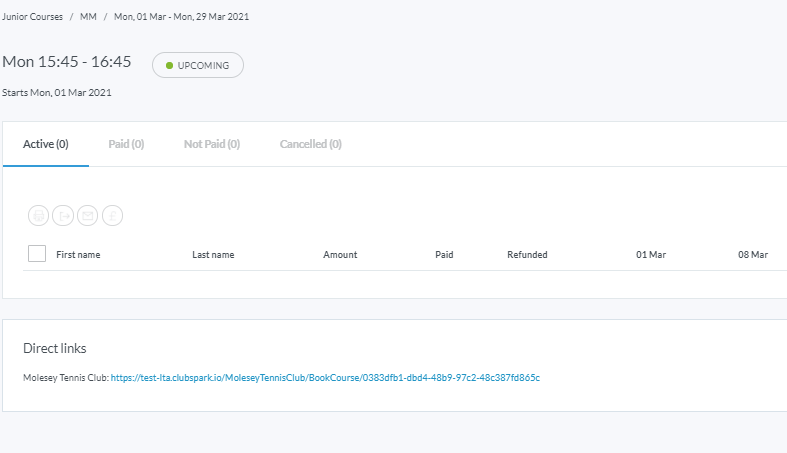Tick the select-all checkbox beside First name
Screen dimensions: 787x453
click(x=37, y=254)
